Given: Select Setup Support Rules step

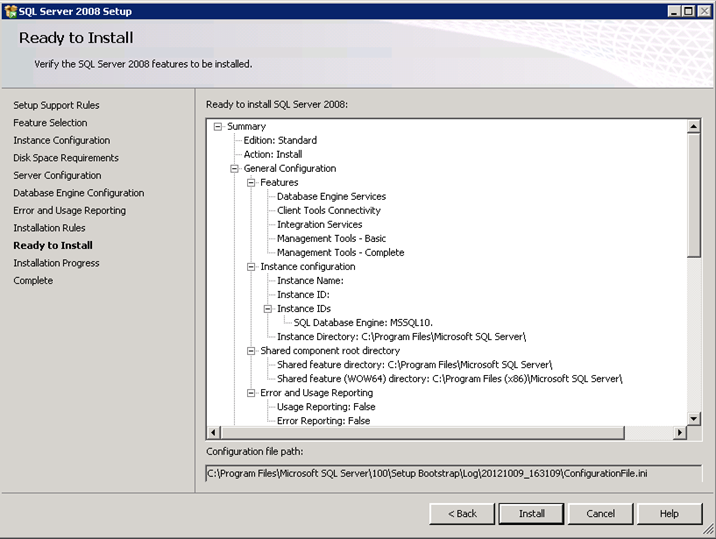Looking at the screenshot, I should coord(56,105).
